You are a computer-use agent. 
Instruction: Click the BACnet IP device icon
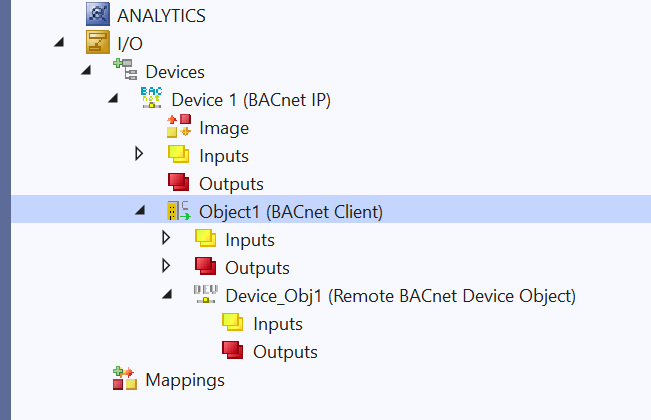(x=152, y=98)
